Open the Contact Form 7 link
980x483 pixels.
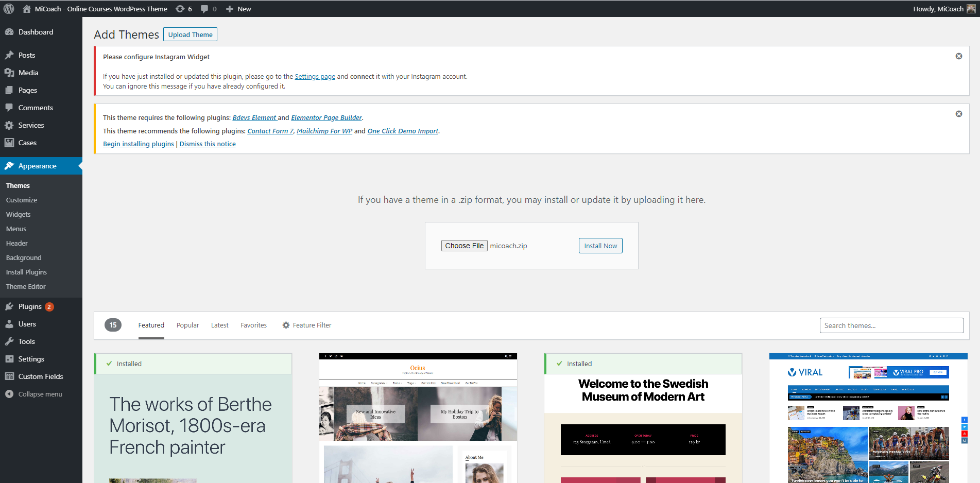[270, 131]
